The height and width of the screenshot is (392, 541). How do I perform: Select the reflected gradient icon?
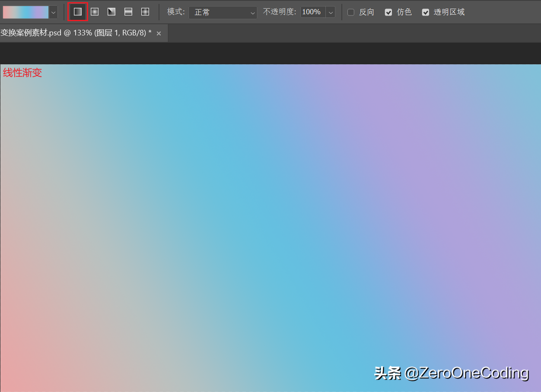(x=128, y=12)
